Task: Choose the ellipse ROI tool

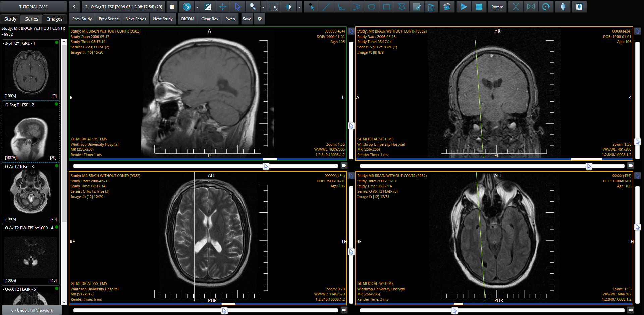Action: tap(371, 7)
